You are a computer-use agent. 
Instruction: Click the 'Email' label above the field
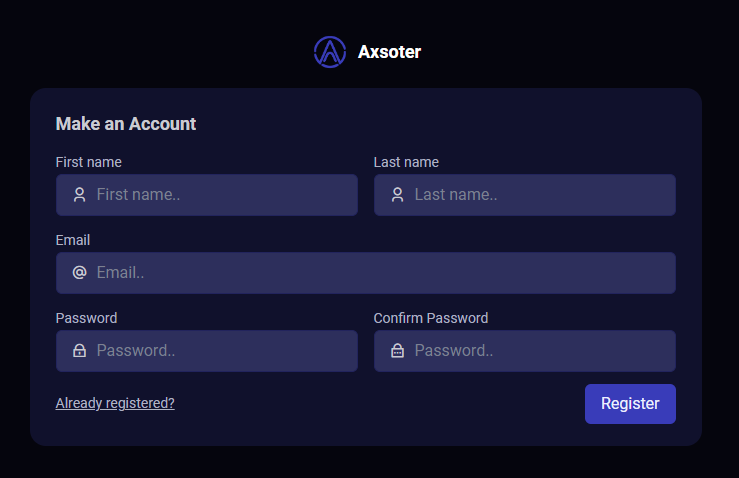point(73,240)
